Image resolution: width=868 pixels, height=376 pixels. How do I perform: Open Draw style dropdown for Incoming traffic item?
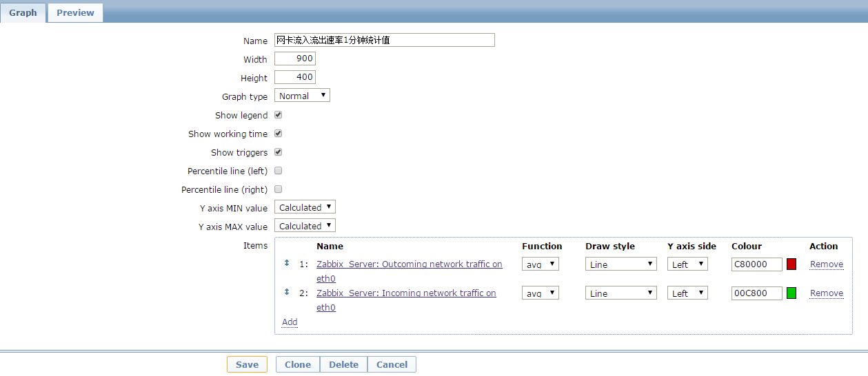click(621, 293)
